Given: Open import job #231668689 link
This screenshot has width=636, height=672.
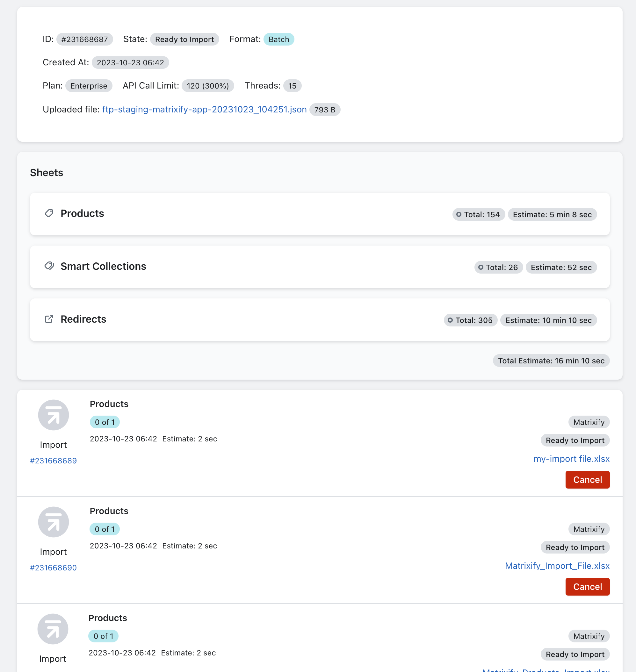Looking at the screenshot, I should point(53,461).
